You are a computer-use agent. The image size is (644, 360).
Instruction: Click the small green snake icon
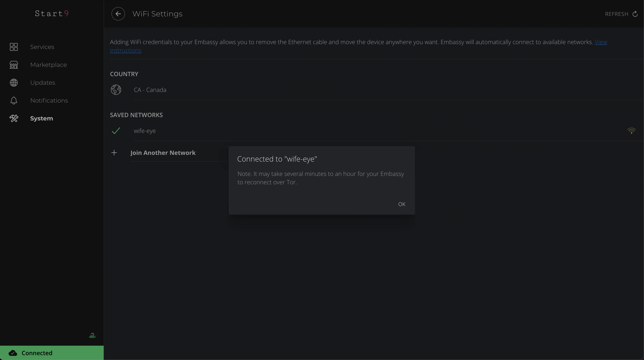[92, 335]
